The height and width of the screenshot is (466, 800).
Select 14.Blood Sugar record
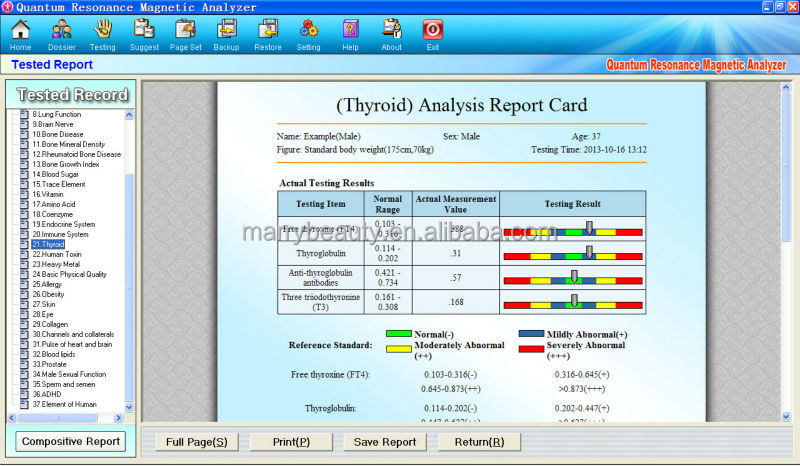56,174
